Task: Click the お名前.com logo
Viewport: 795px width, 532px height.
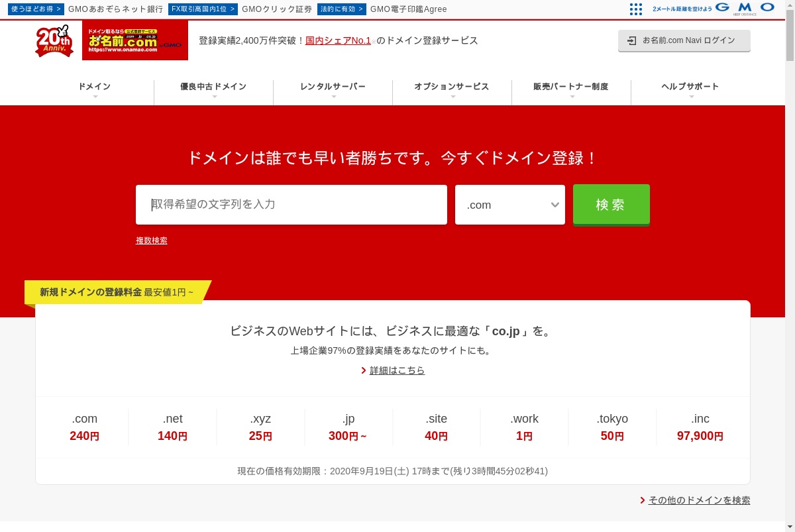Action: click(135, 40)
